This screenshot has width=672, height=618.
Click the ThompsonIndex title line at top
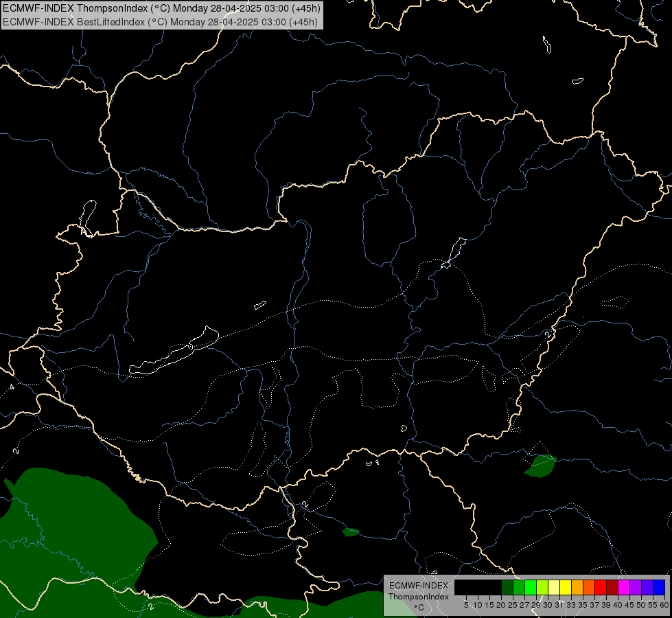click(x=161, y=8)
